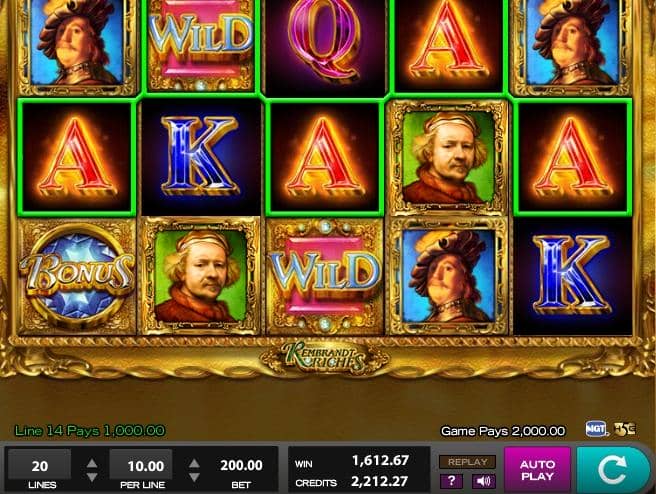This screenshot has width=656, height=494.
Task: Click the Wild symbol in top row
Action: (x=201, y=44)
